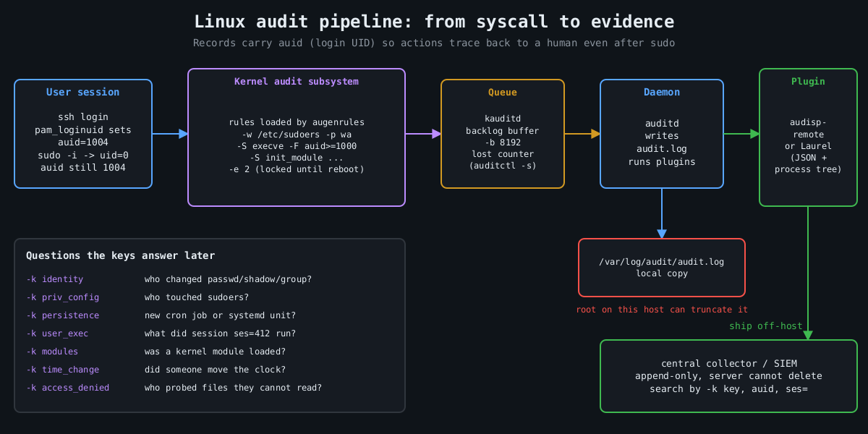Select the 'auid=1004' value
This screenshot has height=434, width=868.
pyautogui.click(x=83, y=142)
